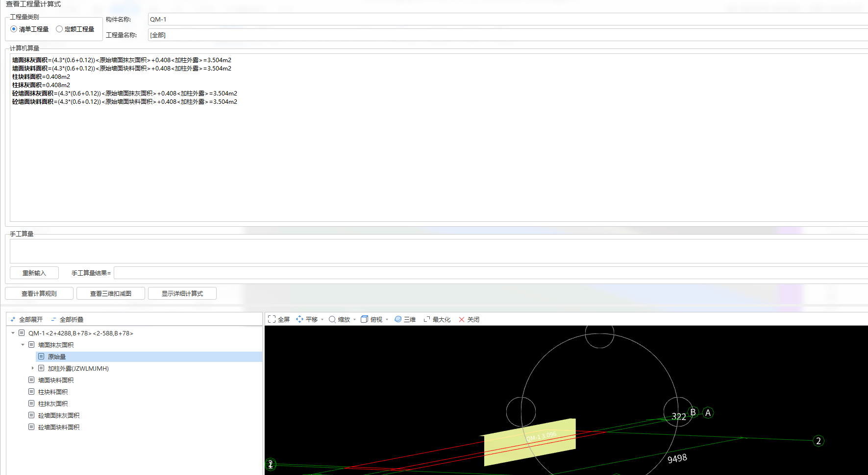Click axis bubble 2 at right of viewport
The height and width of the screenshot is (475, 868).
818,441
